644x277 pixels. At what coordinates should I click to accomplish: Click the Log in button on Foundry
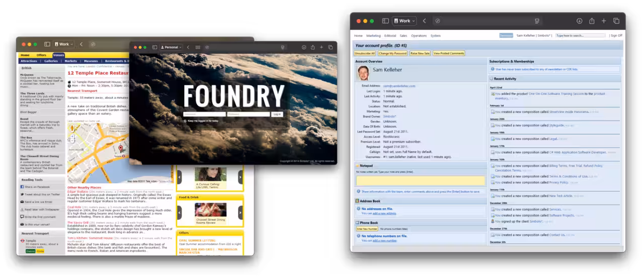(277, 114)
